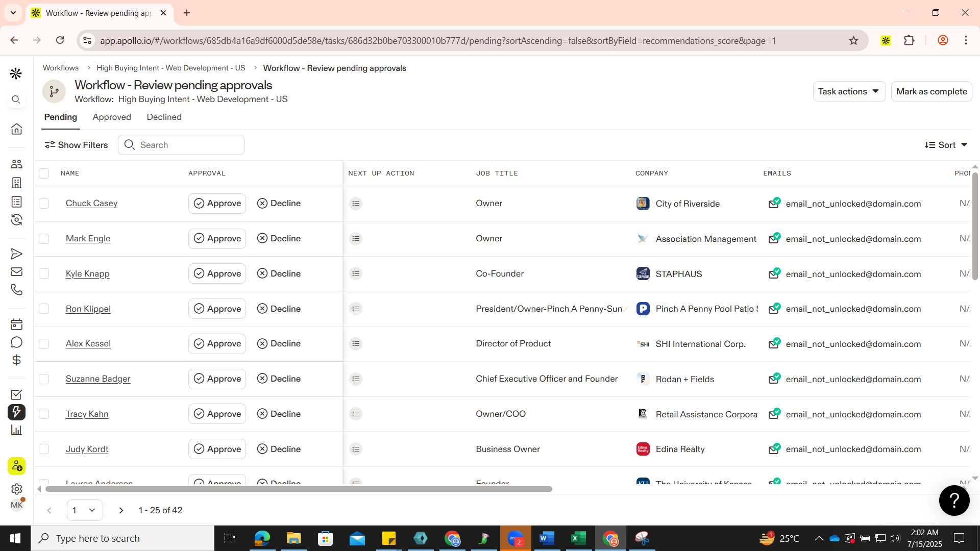Open Windows Start menu
Screen dimensions: 980x551
coord(15,538)
